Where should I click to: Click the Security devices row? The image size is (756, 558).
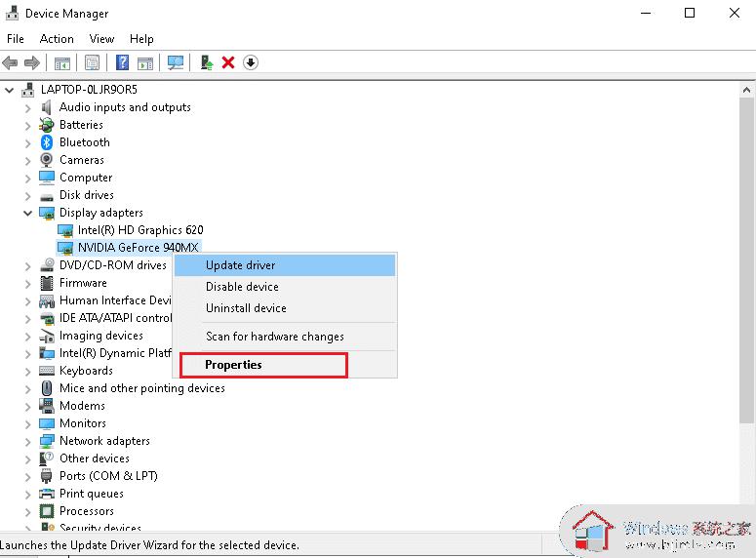click(100, 527)
